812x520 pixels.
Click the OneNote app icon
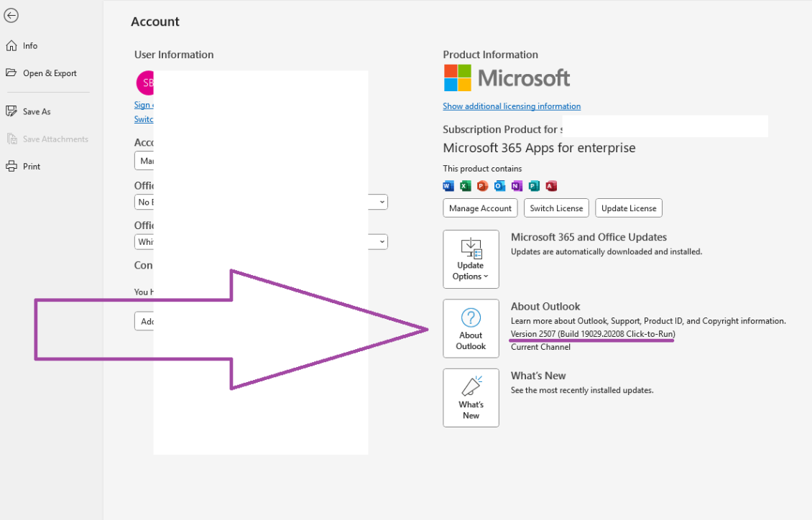pyautogui.click(x=517, y=186)
